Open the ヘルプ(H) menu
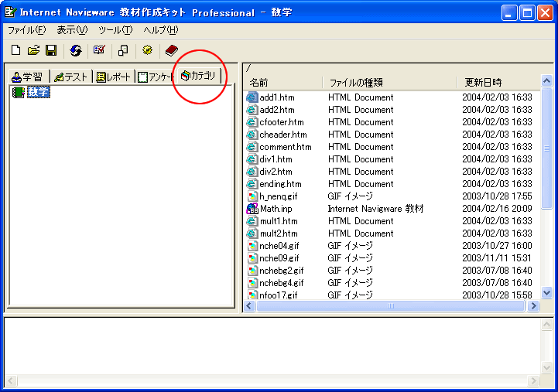This screenshot has height=392, width=558. tap(161, 30)
